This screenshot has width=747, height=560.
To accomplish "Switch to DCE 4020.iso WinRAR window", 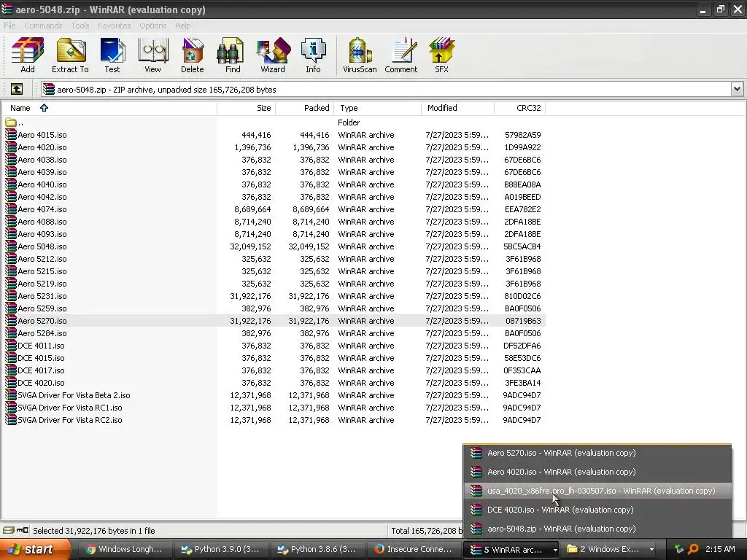I will (x=597, y=510).
